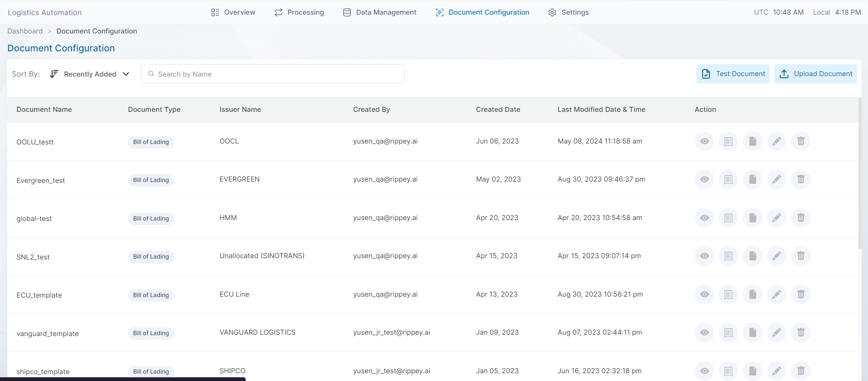Go to the Processing tab
Image resolution: width=868 pixels, height=381 pixels.
click(299, 12)
